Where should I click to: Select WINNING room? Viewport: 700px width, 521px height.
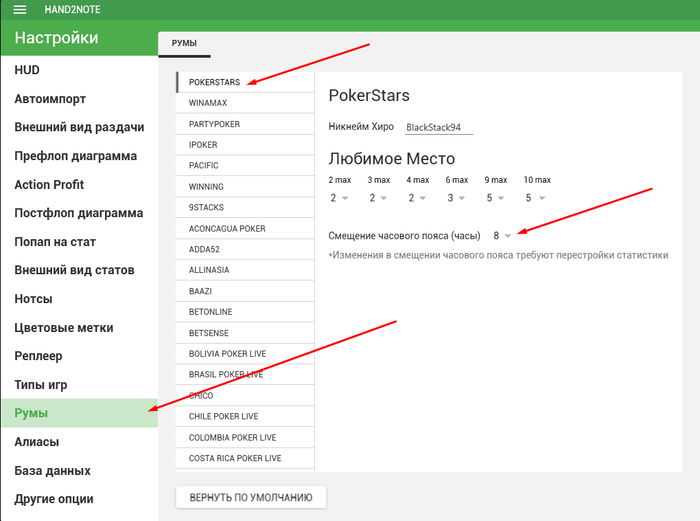click(245, 187)
